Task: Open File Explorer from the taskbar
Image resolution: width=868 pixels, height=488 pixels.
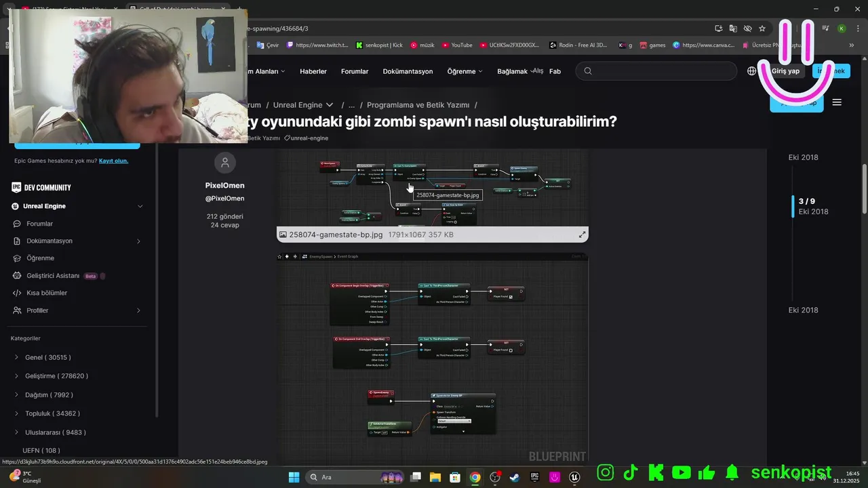Action: [x=435, y=477]
